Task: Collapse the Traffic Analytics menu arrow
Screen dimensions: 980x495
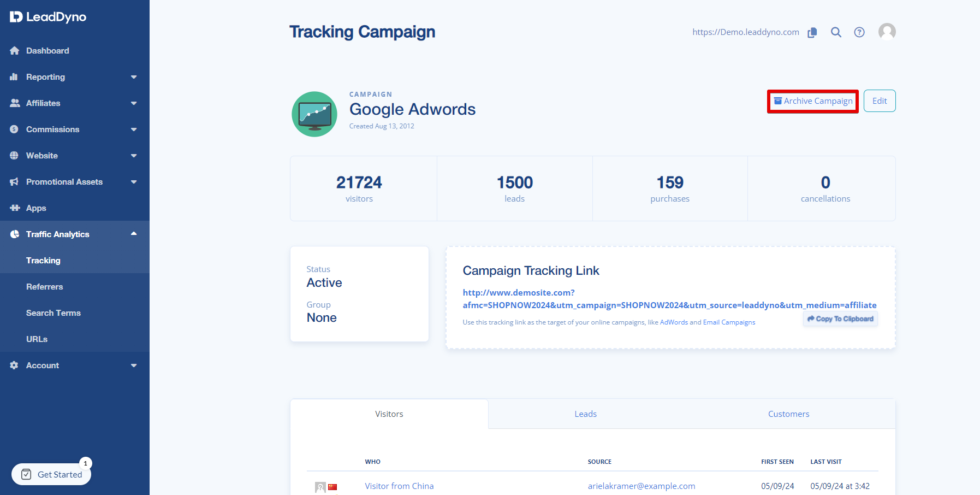Action: pyautogui.click(x=134, y=234)
